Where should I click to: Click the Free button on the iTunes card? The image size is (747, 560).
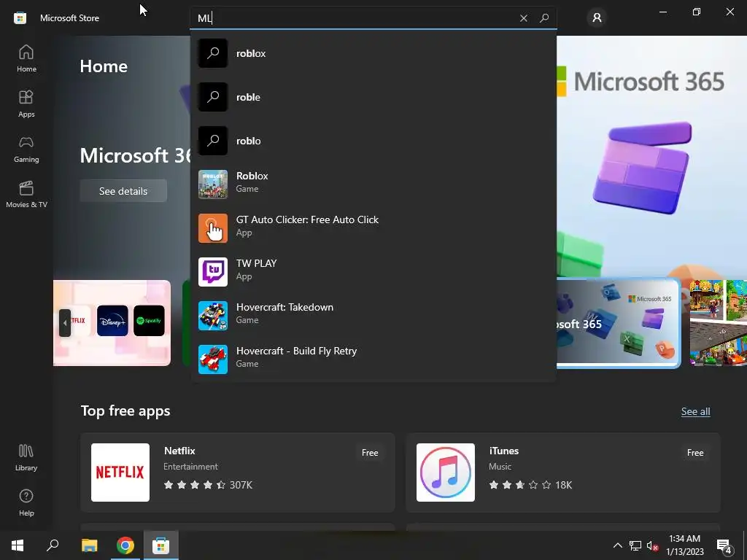(695, 453)
